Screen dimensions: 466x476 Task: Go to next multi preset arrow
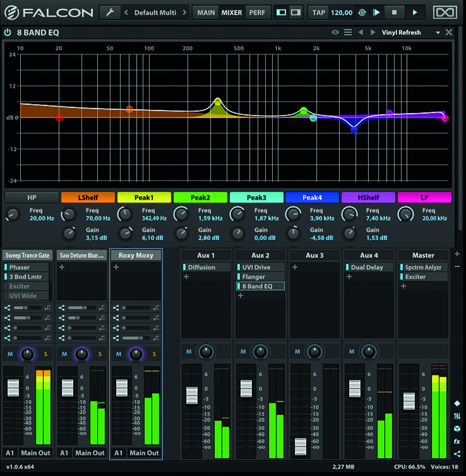click(184, 12)
